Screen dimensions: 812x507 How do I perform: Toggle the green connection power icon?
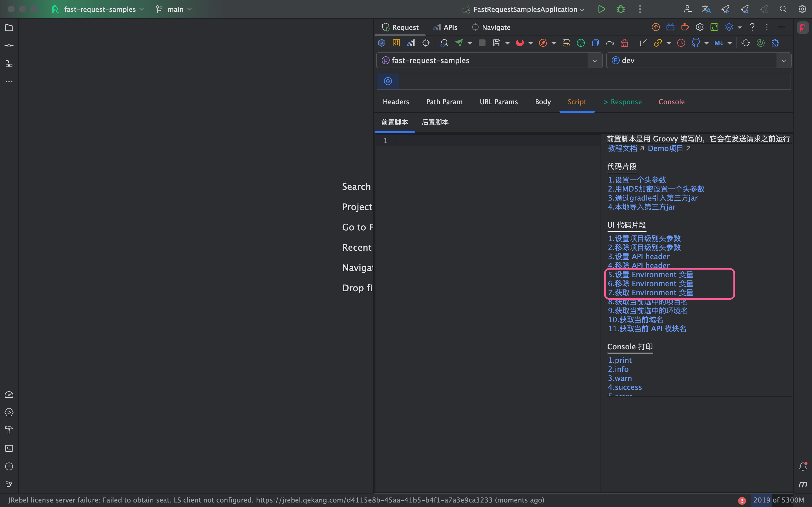[760, 43]
